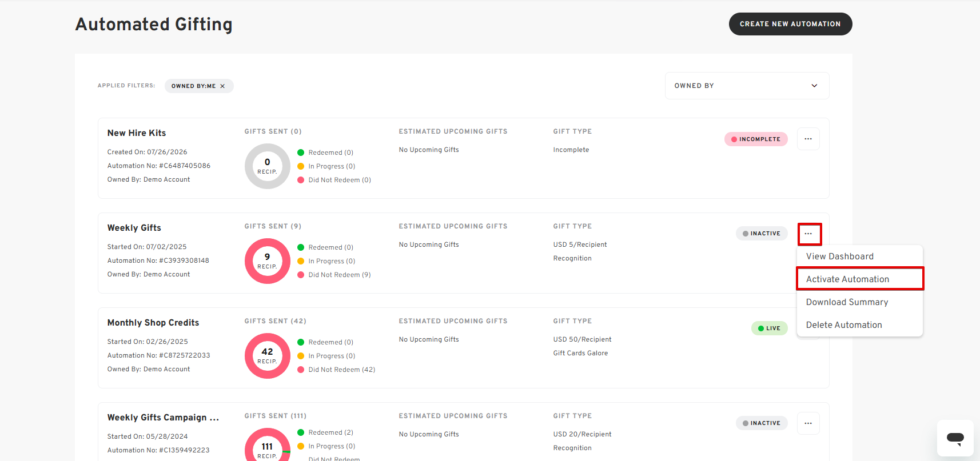This screenshot has width=980, height=461.
Task: Click the Gifts Sent (9) heading
Action: click(x=273, y=226)
